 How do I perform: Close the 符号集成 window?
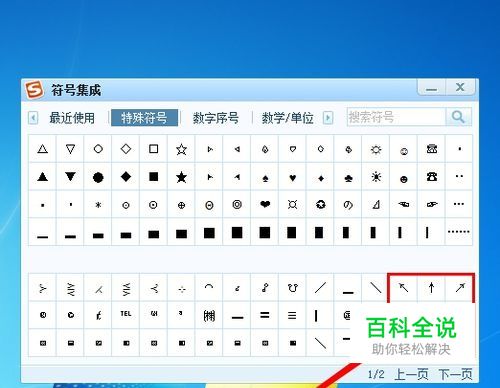coord(460,87)
